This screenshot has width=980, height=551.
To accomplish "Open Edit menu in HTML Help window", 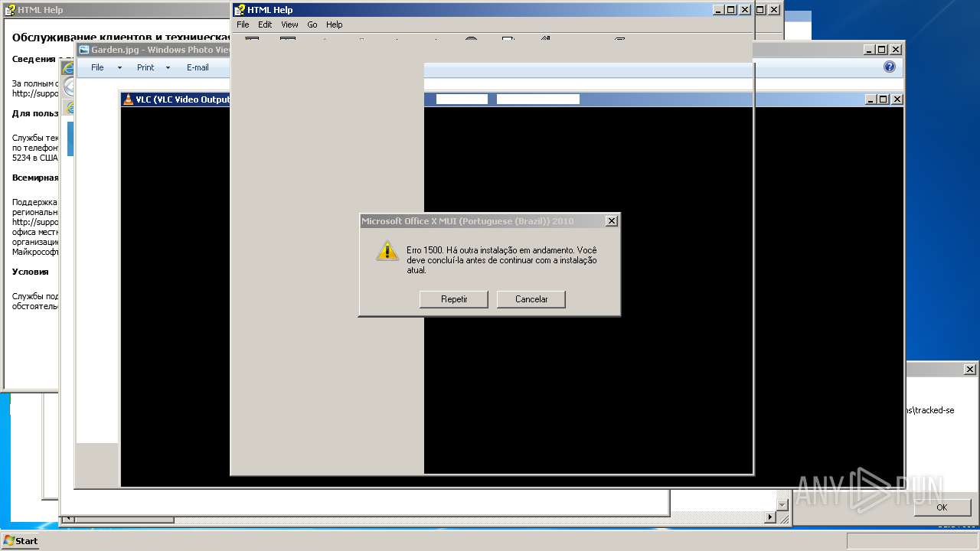I will pyautogui.click(x=265, y=24).
